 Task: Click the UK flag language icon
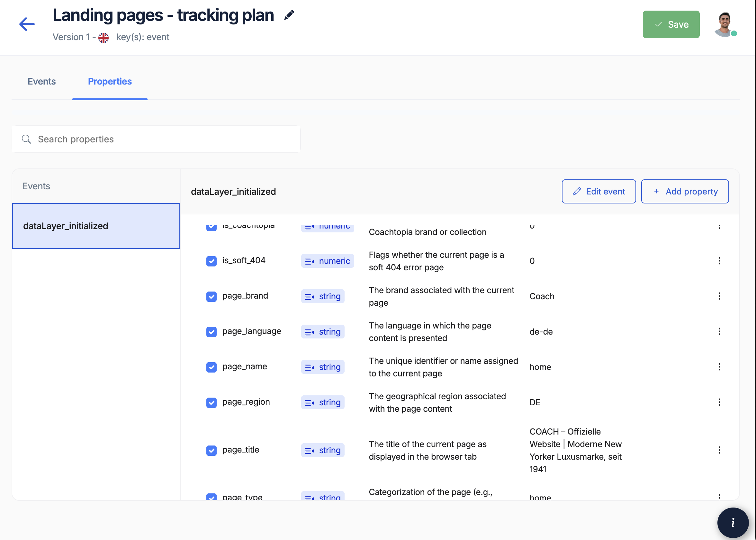(x=104, y=38)
